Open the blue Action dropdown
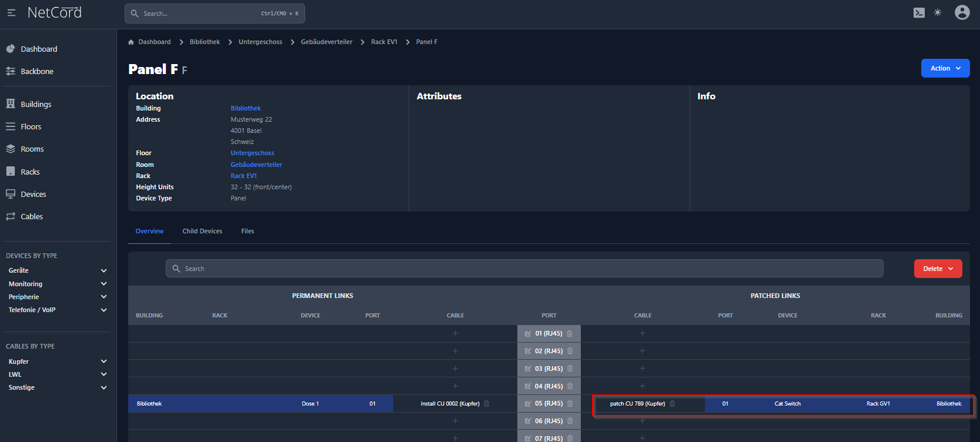The height and width of the screenshot is (442, 980). [945, 68]
